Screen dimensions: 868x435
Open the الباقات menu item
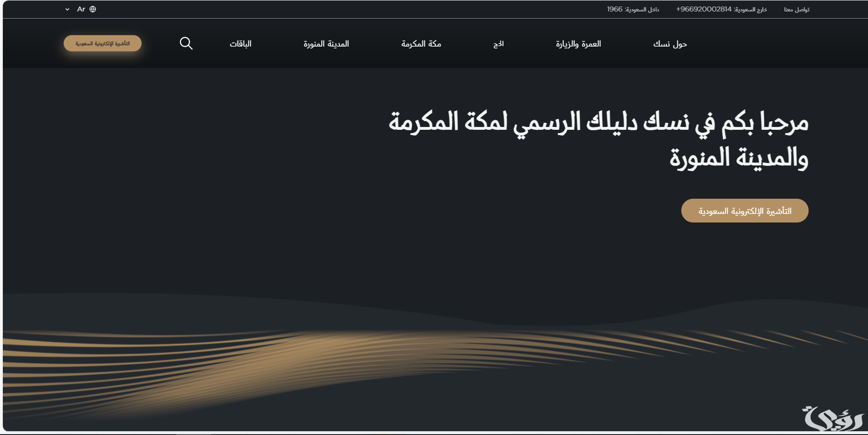coord(240,44)
